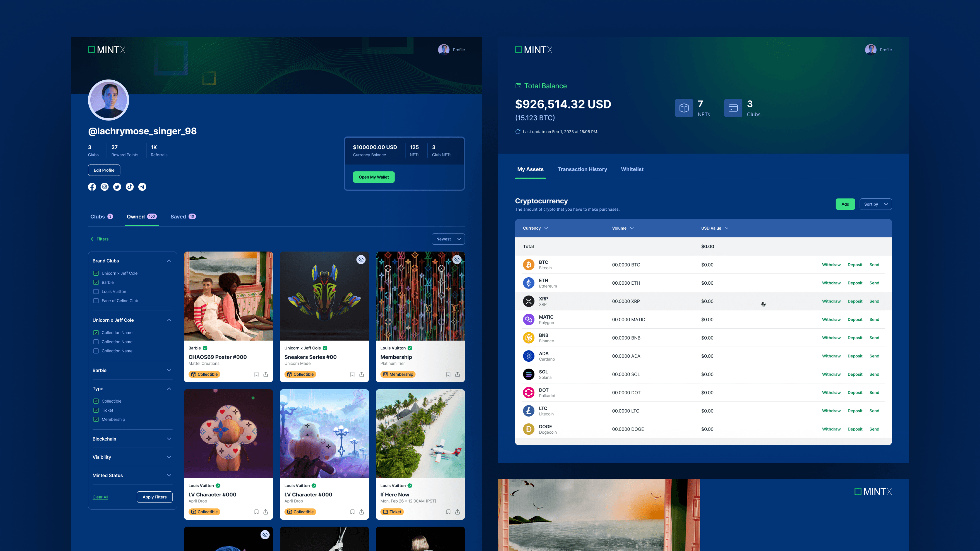Click Withdraw in the ETH row
Viewport: 980px width, 551px height.
pos(831,283)
